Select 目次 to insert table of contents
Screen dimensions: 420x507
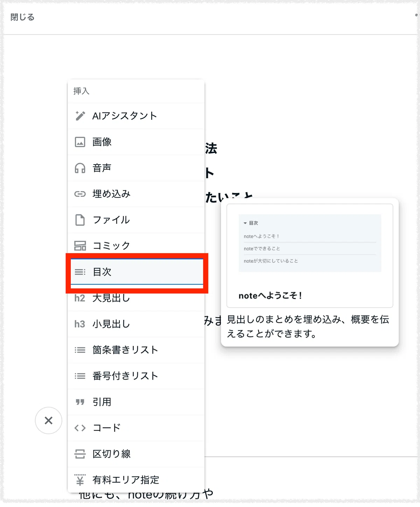tap(137, 272)
